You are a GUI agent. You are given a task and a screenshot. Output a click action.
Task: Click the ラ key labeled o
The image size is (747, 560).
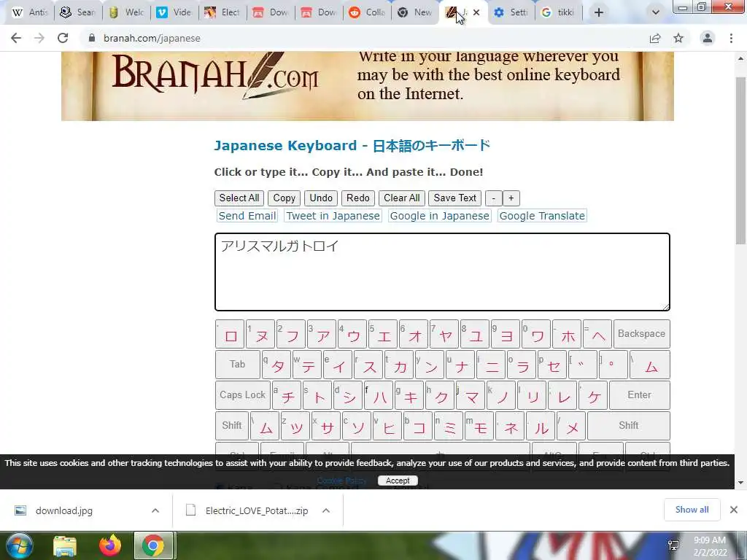tap(521, 365)
